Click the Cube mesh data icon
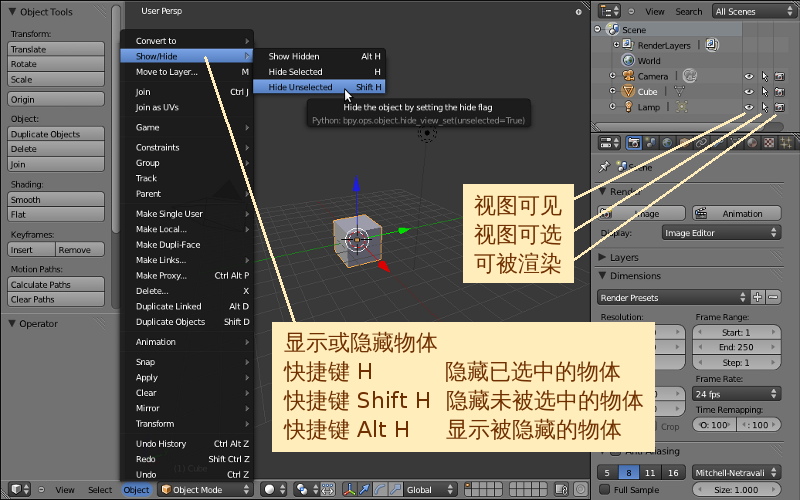Screen dimensions: 800x500 (x=679, y=92)
